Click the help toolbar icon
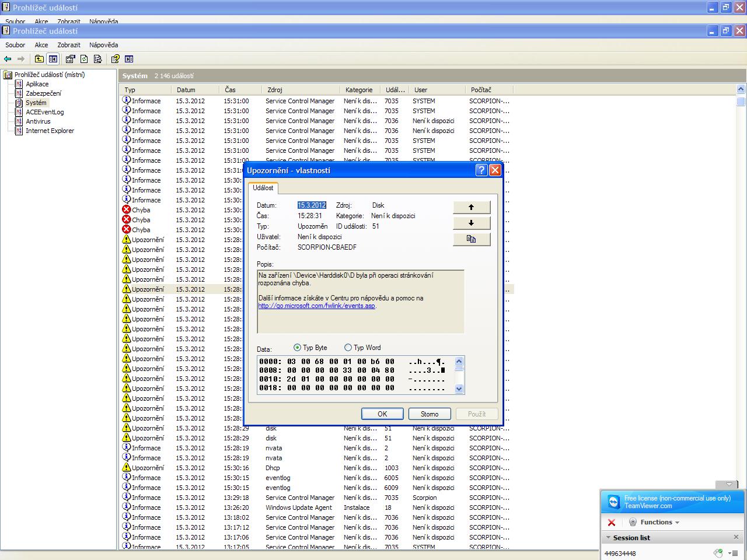The image size is (747, 560). [115, 59]
